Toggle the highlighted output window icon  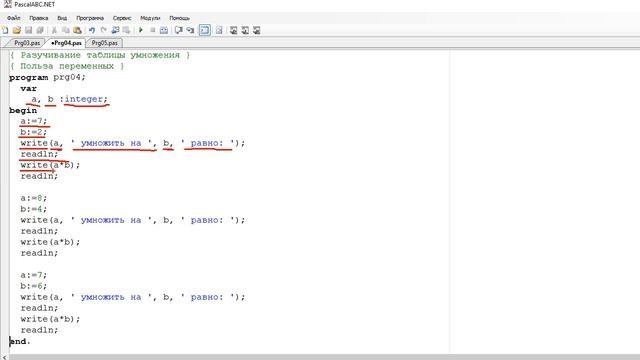(204, 30)
